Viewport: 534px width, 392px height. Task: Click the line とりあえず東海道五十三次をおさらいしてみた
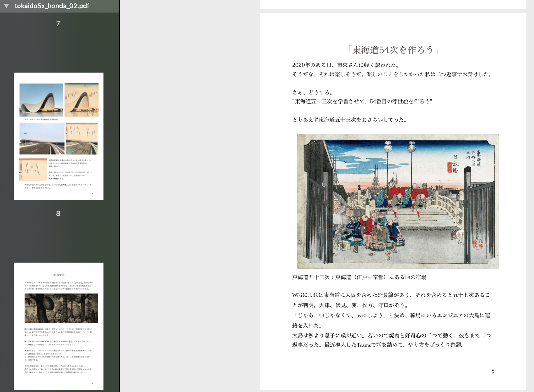(350, 120)
